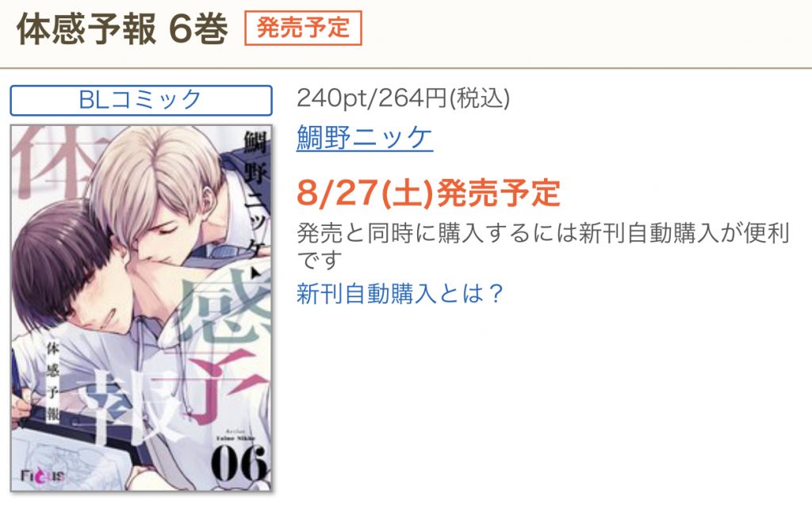This screenshot has height=508, width=812.
Task: Open the 新刊自動購入とは？ help link
Action: (400, 293)
